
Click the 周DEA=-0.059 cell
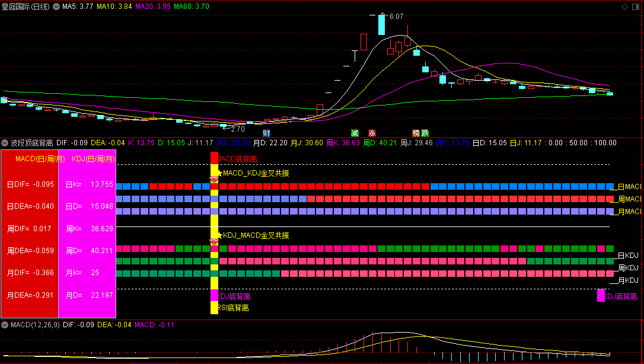(x=30, y=250)
